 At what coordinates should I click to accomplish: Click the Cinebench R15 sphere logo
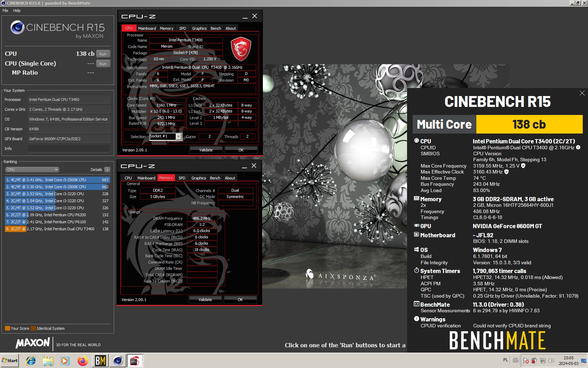click(x=17, y=27)
